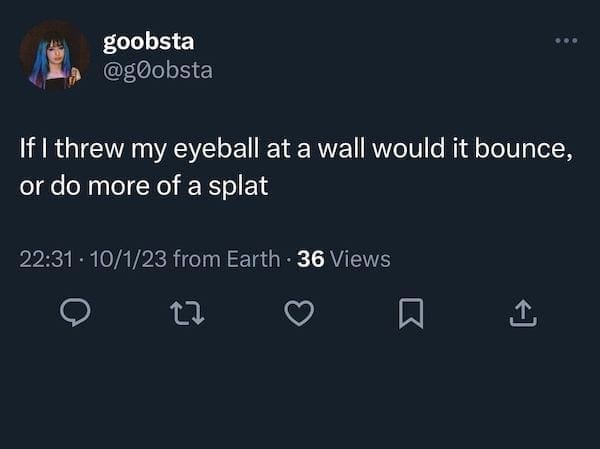Open goobsta's profile picture

55,56
